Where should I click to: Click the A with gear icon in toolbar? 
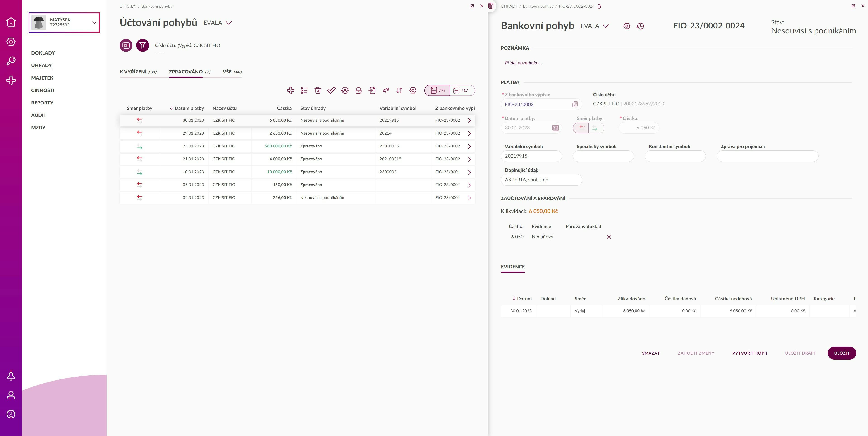coord(386,90)
